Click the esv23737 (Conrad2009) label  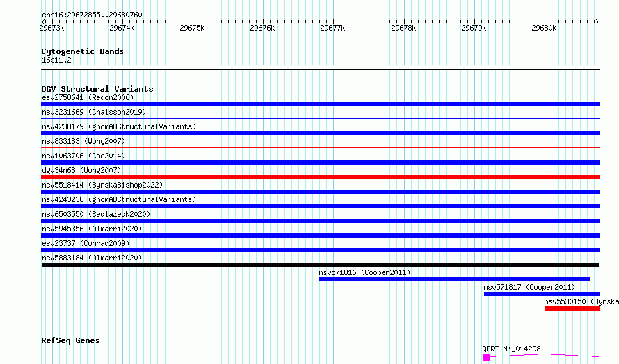point(86,243)
